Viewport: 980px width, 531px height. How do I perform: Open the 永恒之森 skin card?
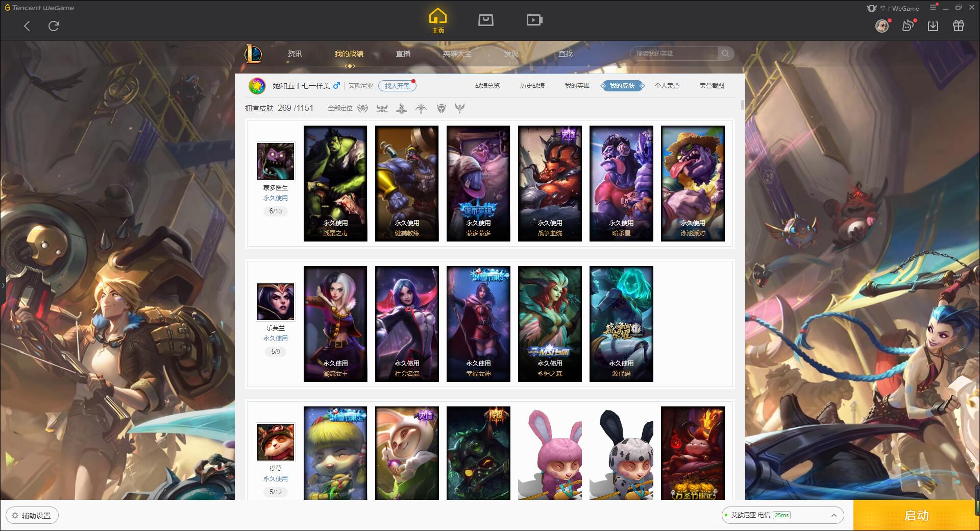550,324
